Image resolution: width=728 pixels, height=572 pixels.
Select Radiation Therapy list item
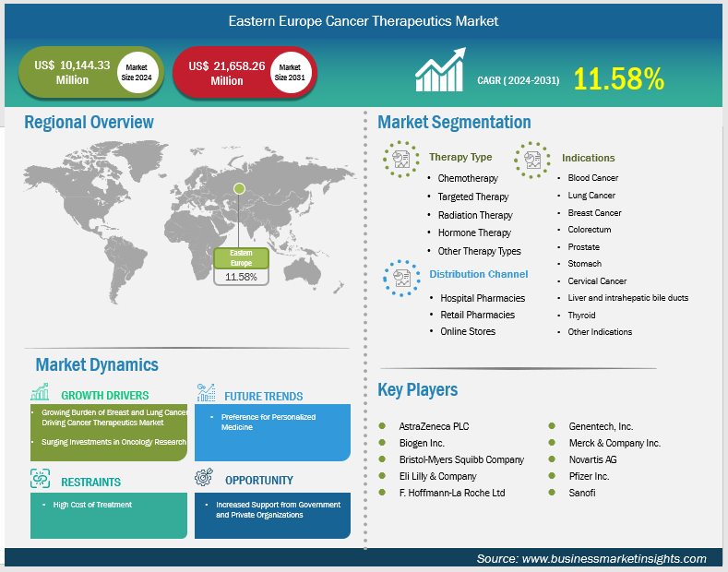[x=475, y=215]
